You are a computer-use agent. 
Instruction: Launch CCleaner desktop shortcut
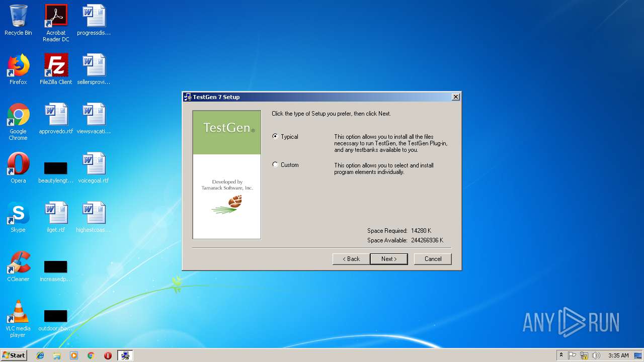(x=18, y=266)
